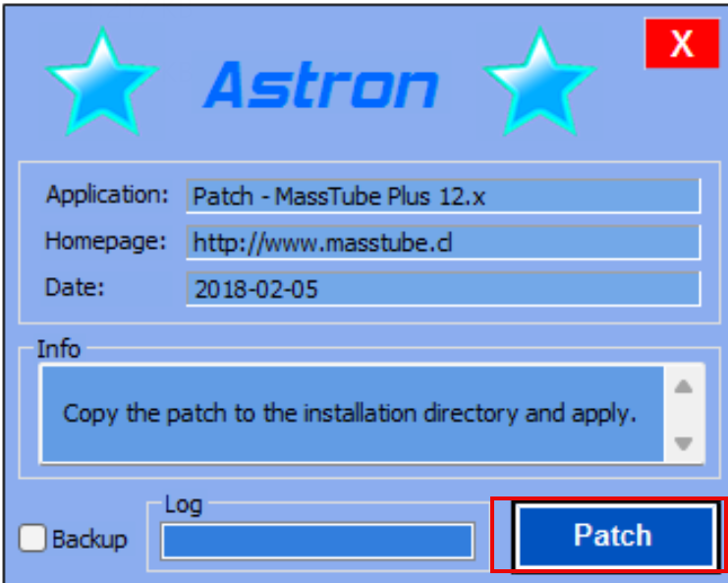Click the left cyan star icon

tap(102, 82)
